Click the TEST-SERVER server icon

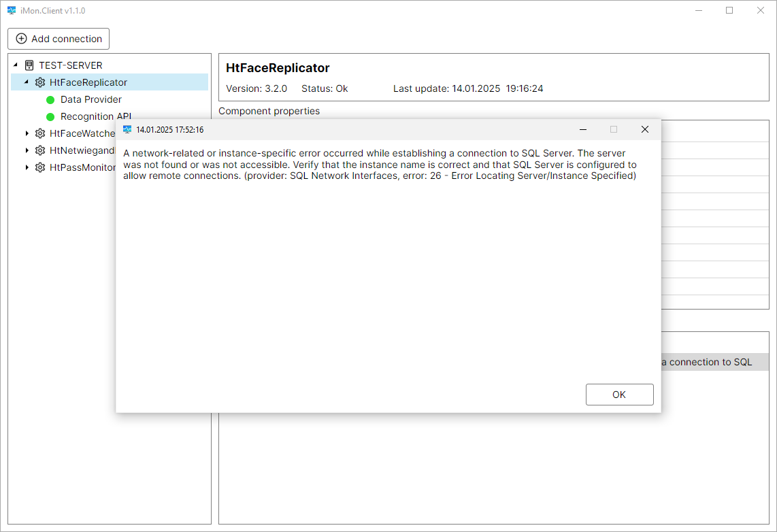click(29, 65)
